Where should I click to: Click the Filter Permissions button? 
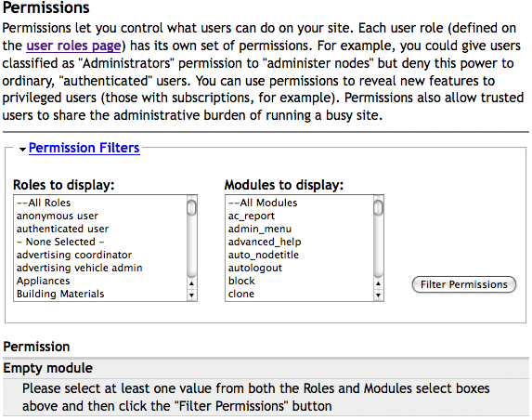[464, 284]
